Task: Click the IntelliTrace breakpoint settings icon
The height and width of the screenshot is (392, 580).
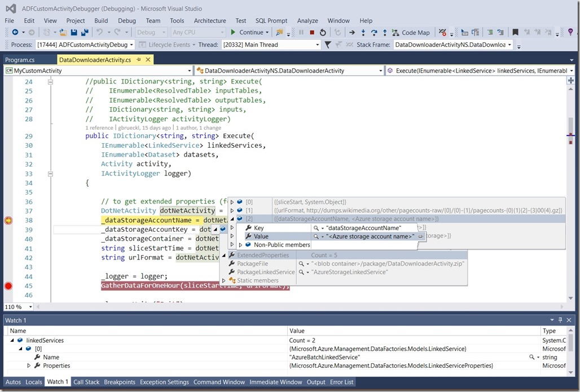Action: click(x=442, y=33)
